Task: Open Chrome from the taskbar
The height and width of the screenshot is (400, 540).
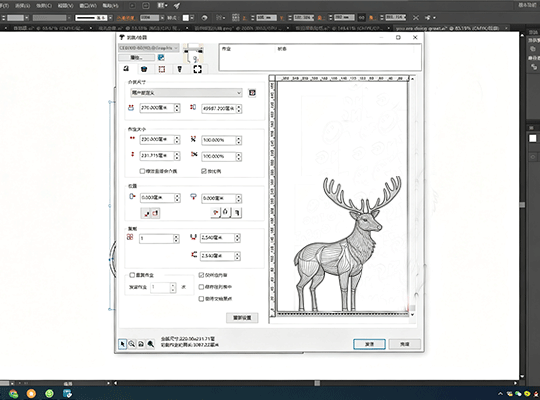Action: tap(13, 393)
